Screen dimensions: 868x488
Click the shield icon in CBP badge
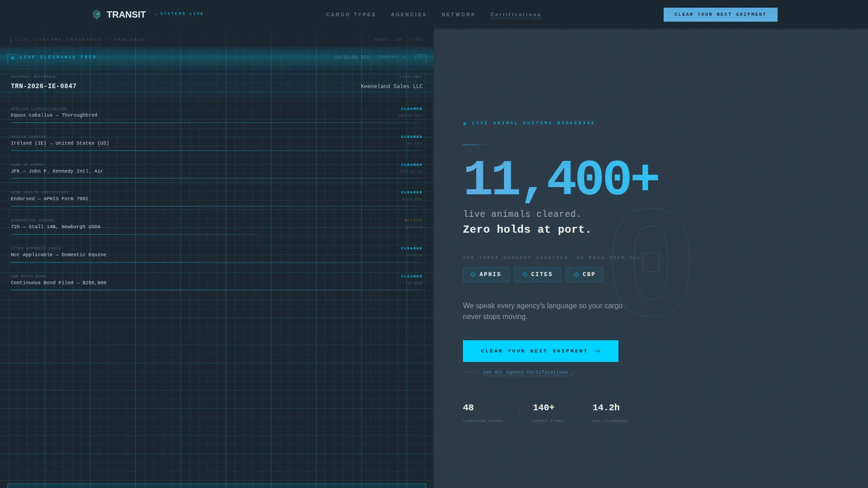tap(576, 275)
